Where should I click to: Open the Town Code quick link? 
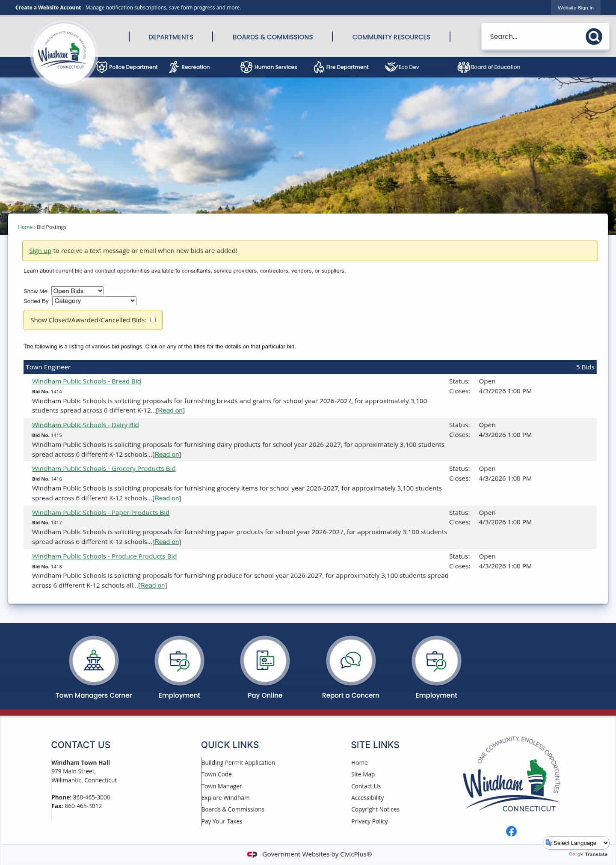tap(216, 774)
